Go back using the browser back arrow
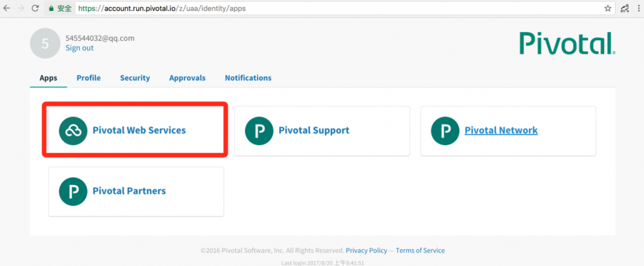The width and height of the screenshot is (644, 266). click(x=6, y=9)
